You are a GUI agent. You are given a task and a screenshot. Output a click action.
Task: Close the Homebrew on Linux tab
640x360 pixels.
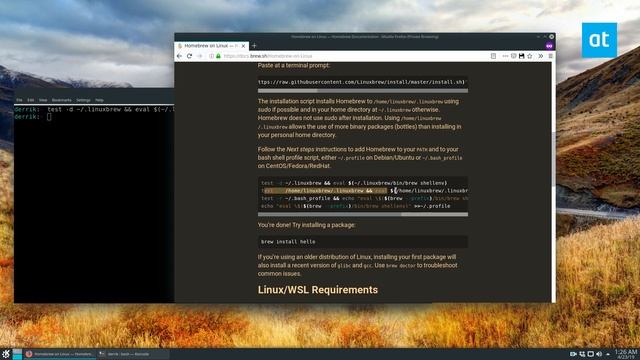[243, 46]
